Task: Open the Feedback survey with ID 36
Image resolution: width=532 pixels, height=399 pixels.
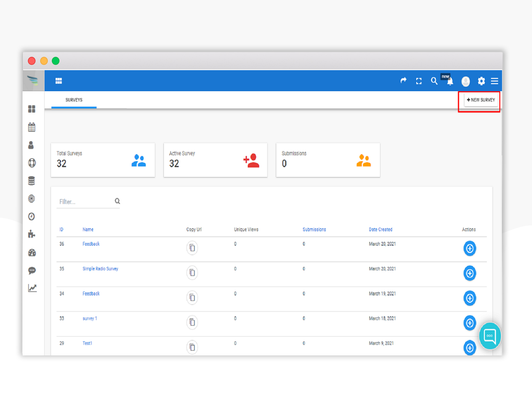Action: tap(91, 244)
